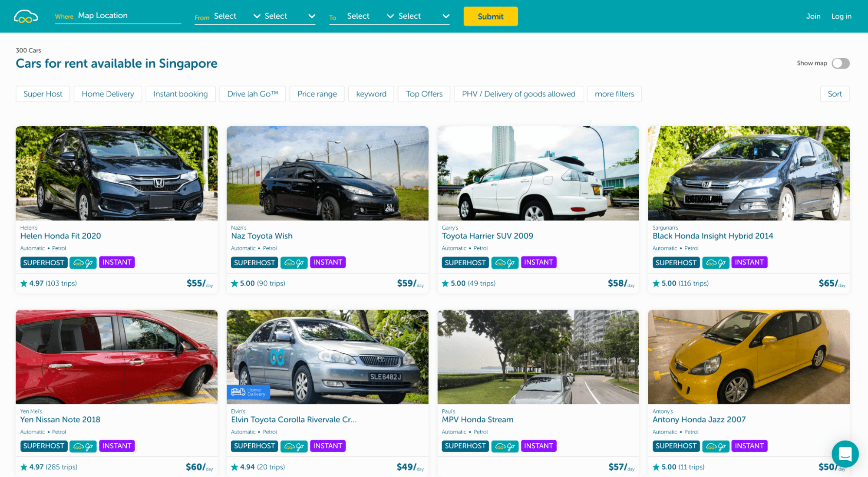868x477 pixels.
Task: Open the To time Select dropdown
Action: click(x=423, y=16)
